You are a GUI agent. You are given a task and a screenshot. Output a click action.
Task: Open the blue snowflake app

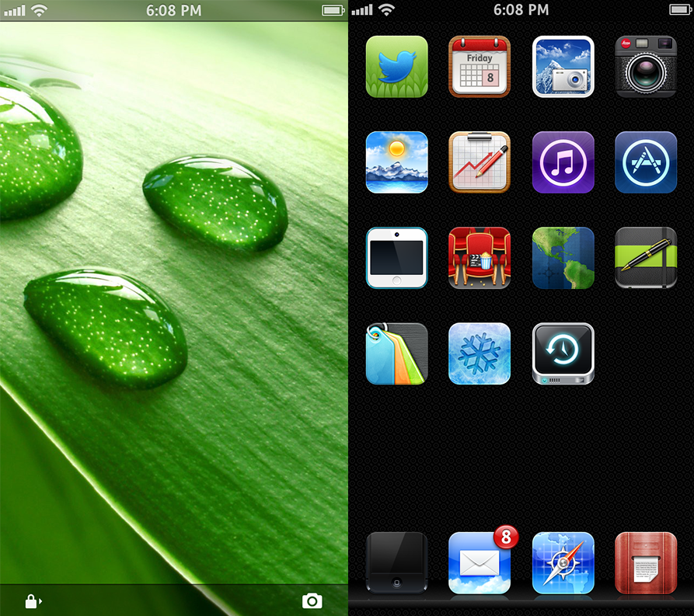[480, 353]
